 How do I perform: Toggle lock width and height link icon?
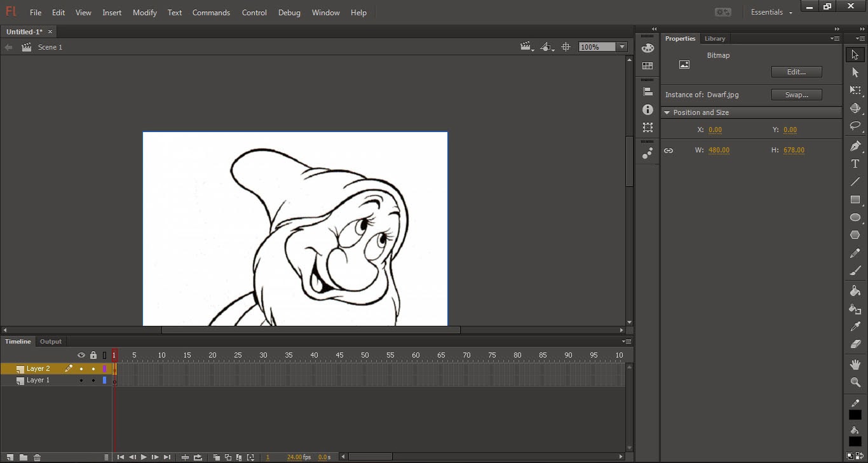(x=668, y=151)
